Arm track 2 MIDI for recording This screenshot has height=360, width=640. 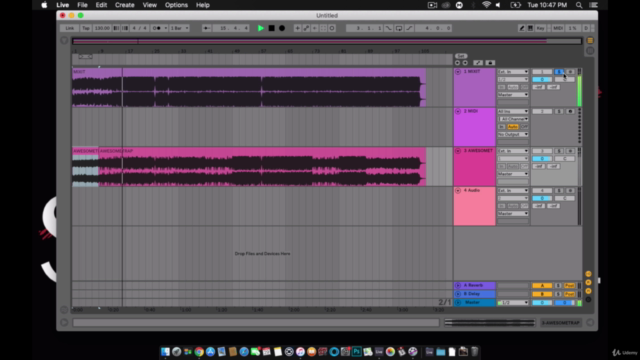coord(570,111)
